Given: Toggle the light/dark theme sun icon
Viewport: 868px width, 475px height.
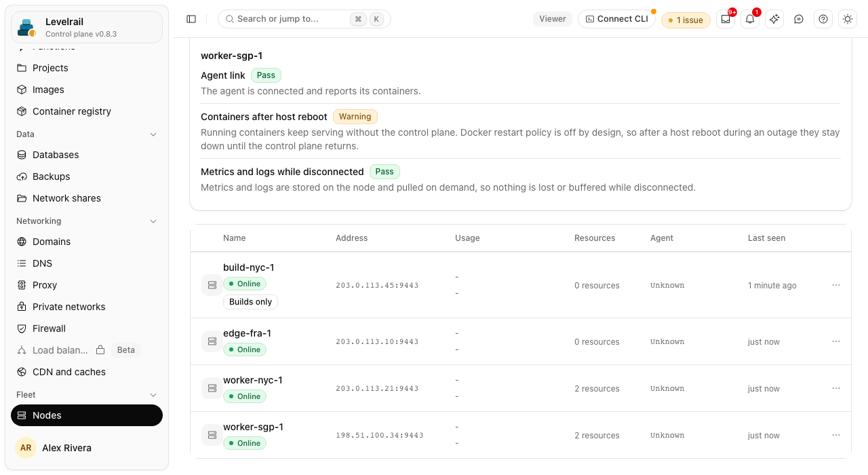Looking at the screenshot, I should 848,19.
